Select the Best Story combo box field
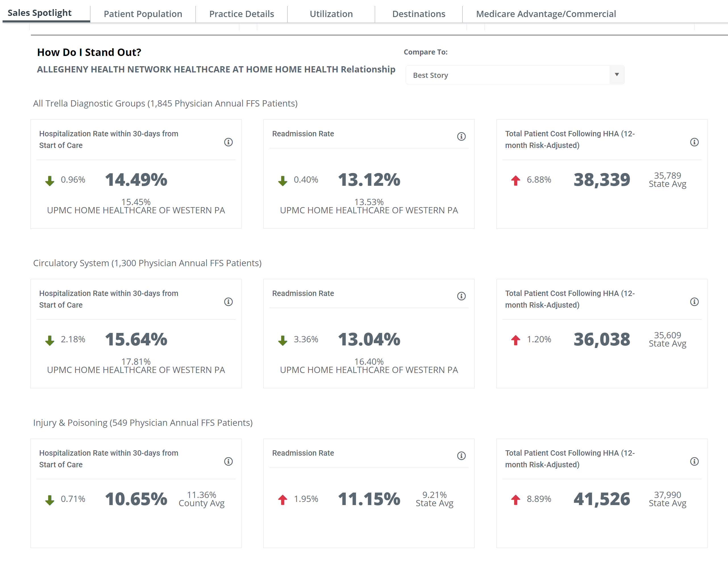 (x=515, y=75)
